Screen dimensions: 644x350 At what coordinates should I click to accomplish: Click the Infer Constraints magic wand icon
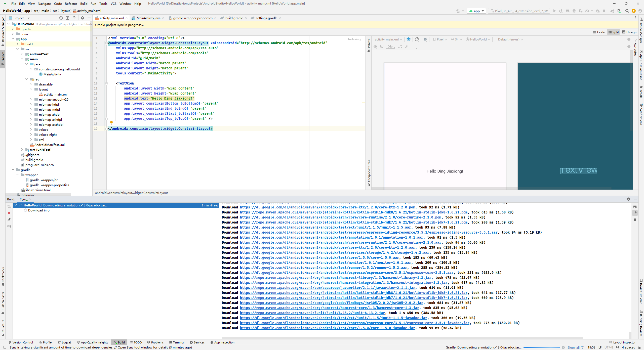pos(407,47)
